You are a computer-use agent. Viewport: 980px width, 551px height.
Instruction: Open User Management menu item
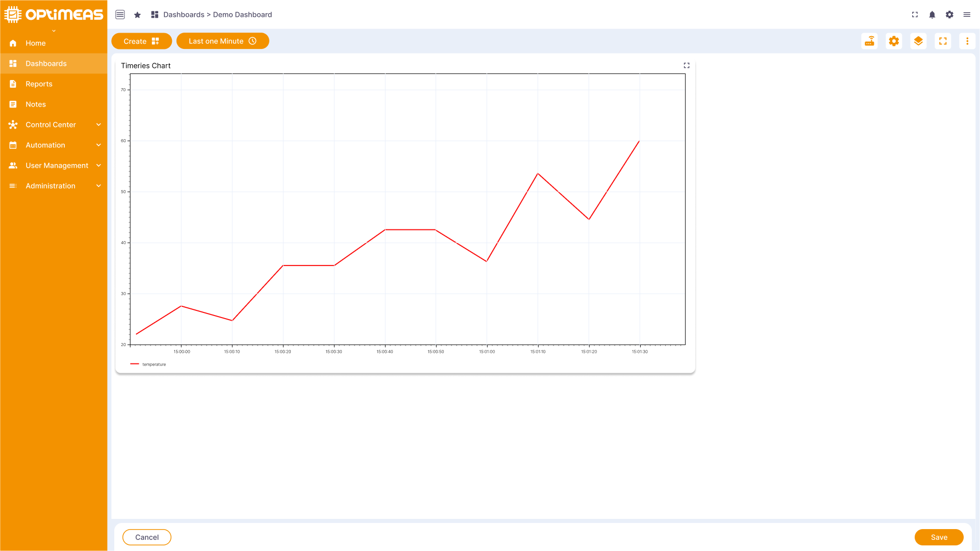pos(54,166)
